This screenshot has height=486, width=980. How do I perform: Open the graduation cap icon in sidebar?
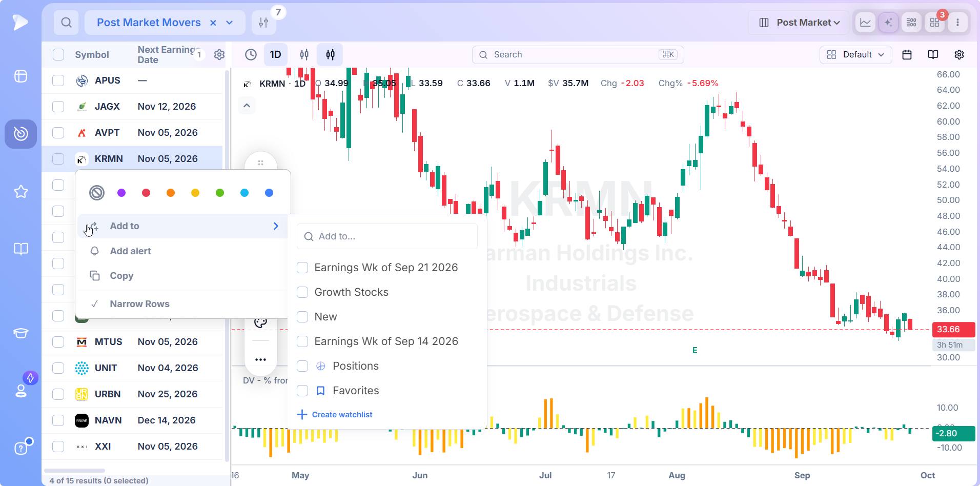coord(21,333)
